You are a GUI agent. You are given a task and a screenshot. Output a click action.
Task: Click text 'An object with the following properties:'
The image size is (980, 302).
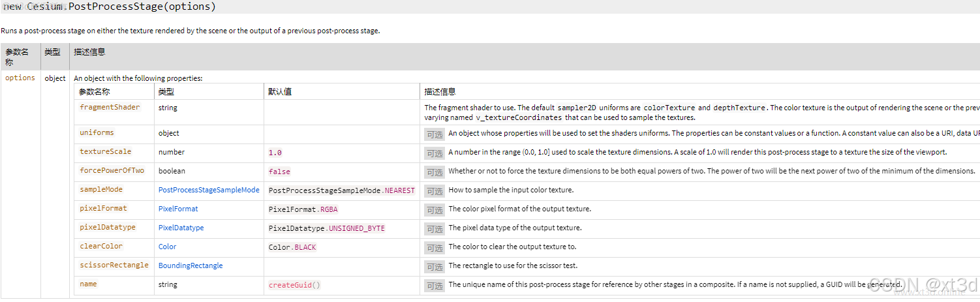[x=138, y=78]
